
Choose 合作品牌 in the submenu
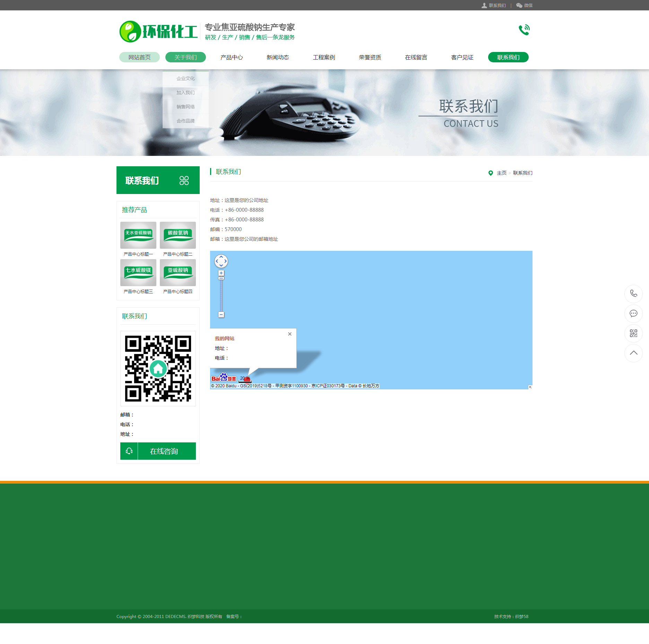185,121
